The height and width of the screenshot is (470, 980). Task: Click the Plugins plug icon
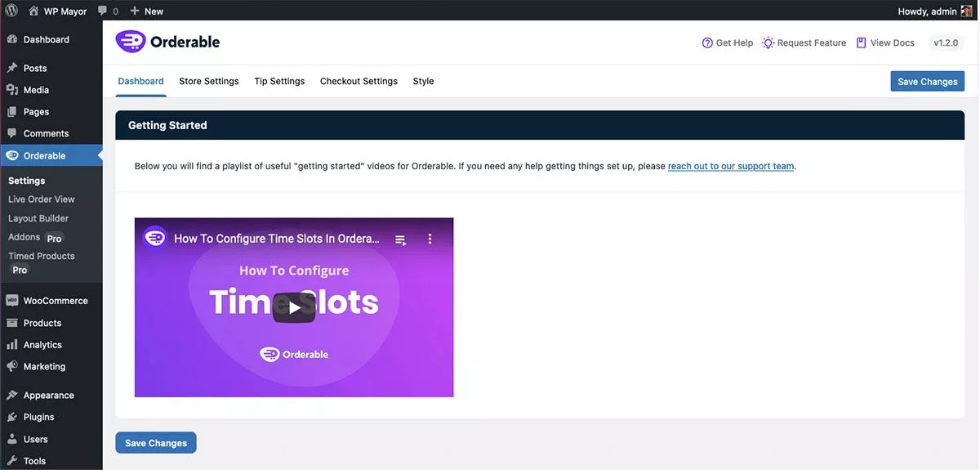point(12,417)
